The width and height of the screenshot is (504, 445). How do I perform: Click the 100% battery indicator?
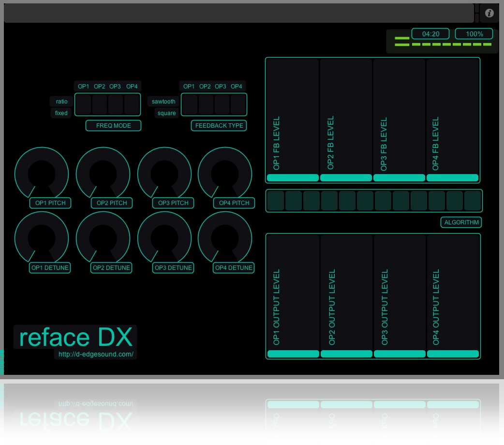pos(474,34)
